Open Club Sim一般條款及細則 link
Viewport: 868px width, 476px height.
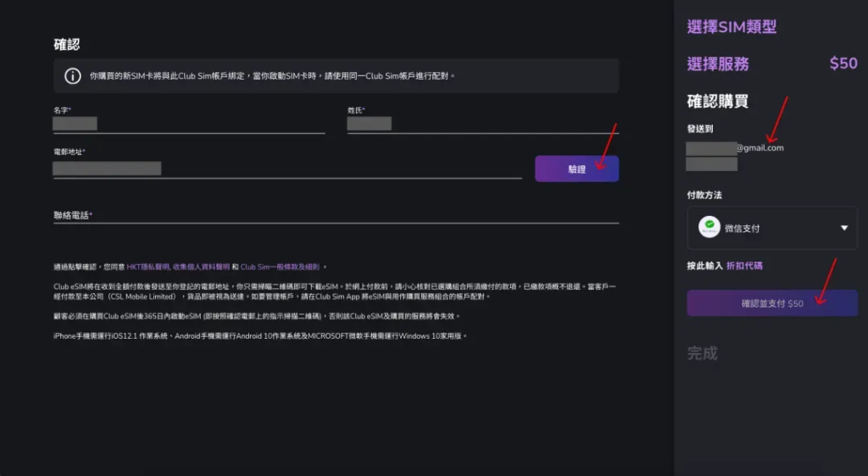(280, 266)
